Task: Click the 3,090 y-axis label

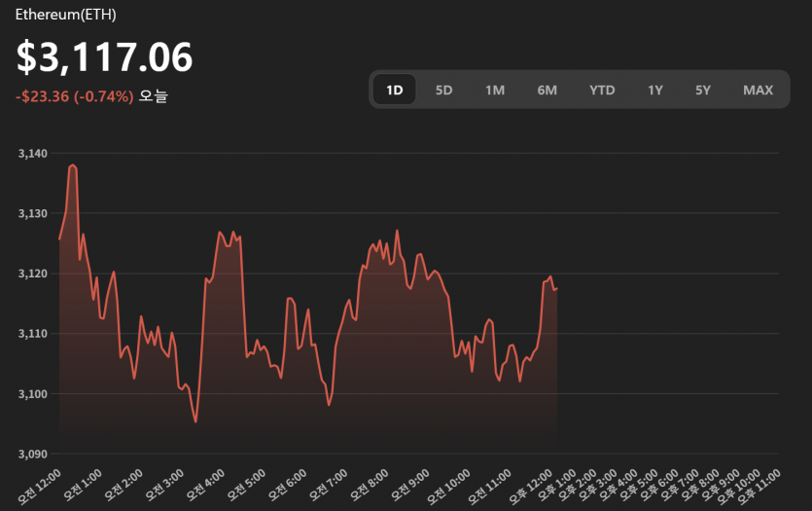Action: pos(32,454)
